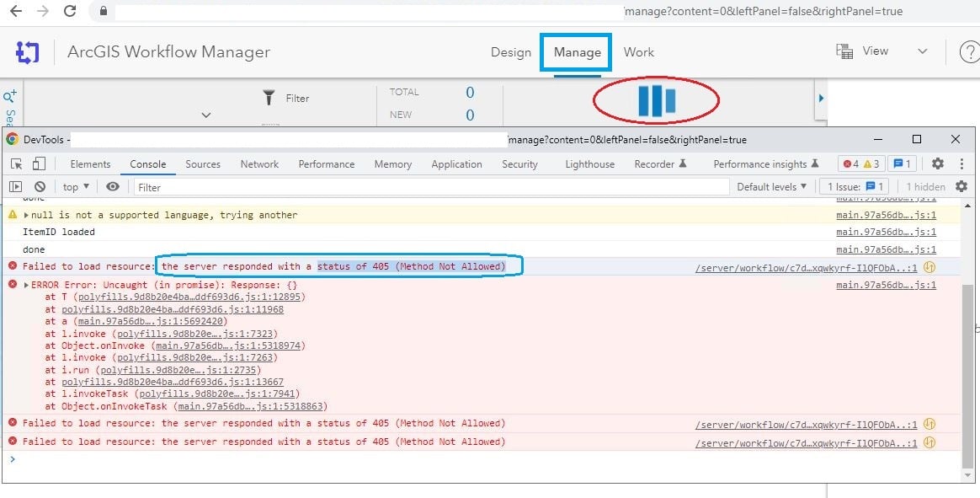980x498 pixels.
Task: Open the Console tab in DevTools
Action: coord(147,164)
